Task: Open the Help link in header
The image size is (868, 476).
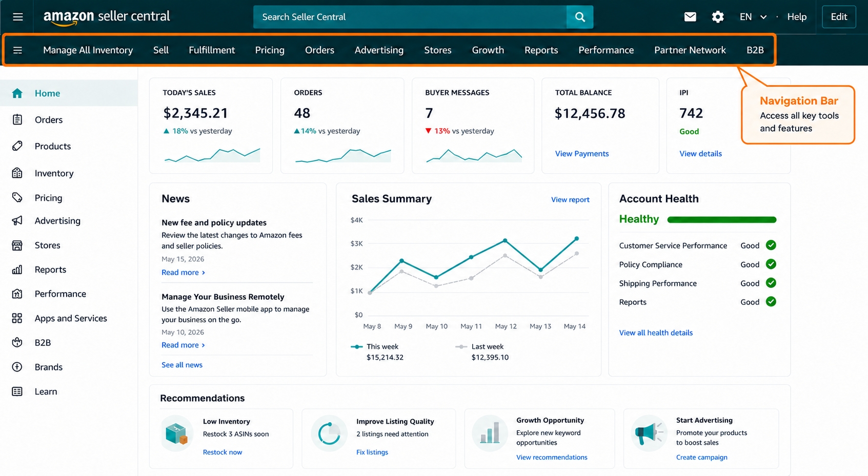Action: (x=797, y=17)
